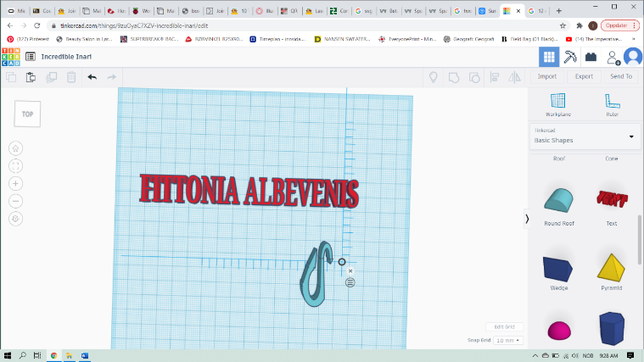Screen dimensions: 644x362
Task: Click the Fit all in view icon
Action: point(16,165)
